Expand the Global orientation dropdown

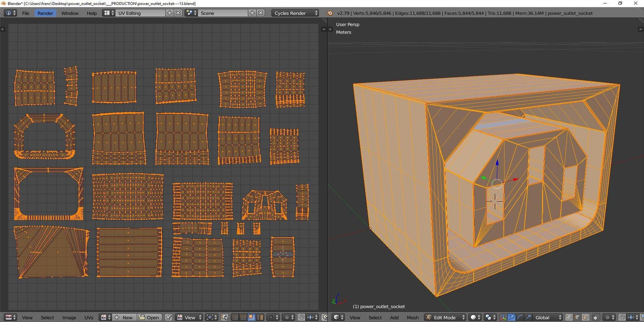pyautogui.click(x=547, y=317)
